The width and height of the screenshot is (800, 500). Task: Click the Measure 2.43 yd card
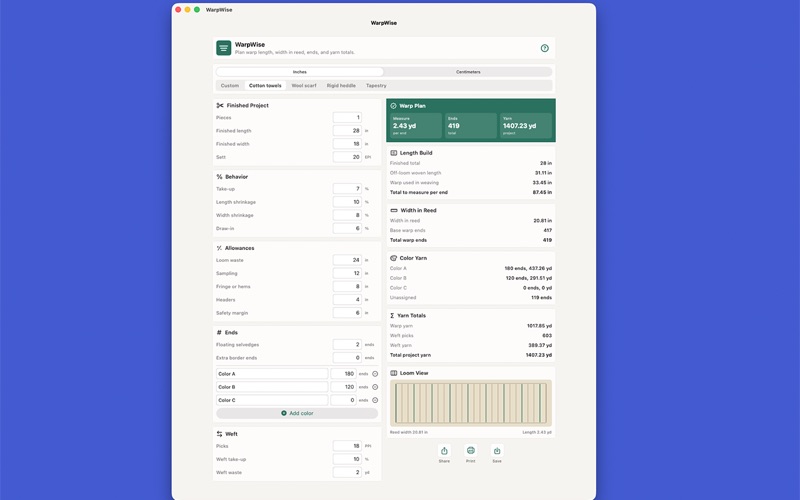tap(416, 126)
